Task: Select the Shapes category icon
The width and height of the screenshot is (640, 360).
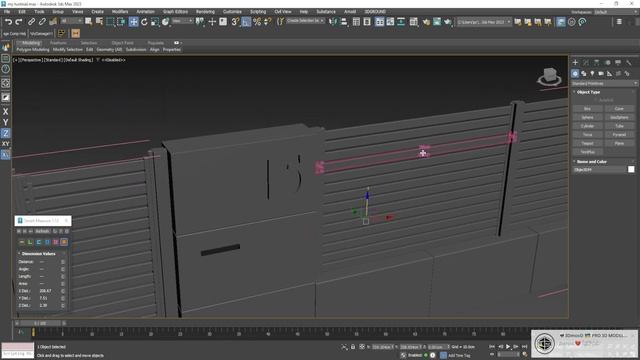Action: click(584, 73)
